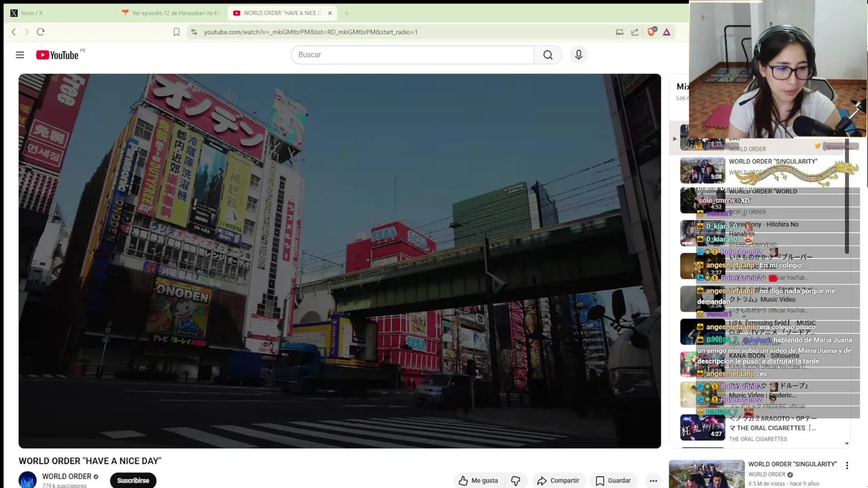
Task: Select the WORLD ORDER HAVE A NICE DAY tab
Action: [x=281, y=13]
